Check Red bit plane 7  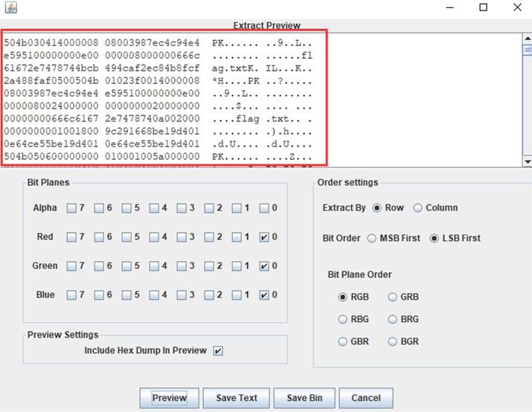point(71,237)
